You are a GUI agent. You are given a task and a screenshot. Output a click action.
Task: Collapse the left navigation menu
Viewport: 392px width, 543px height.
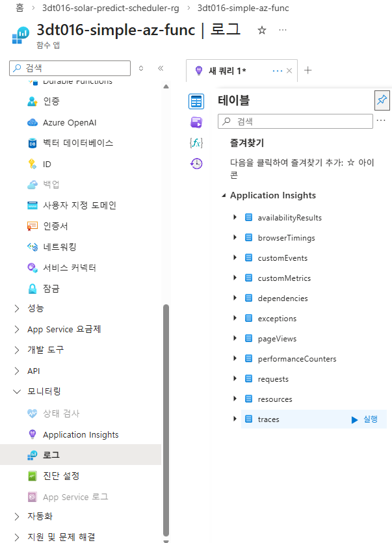(161, 68)
